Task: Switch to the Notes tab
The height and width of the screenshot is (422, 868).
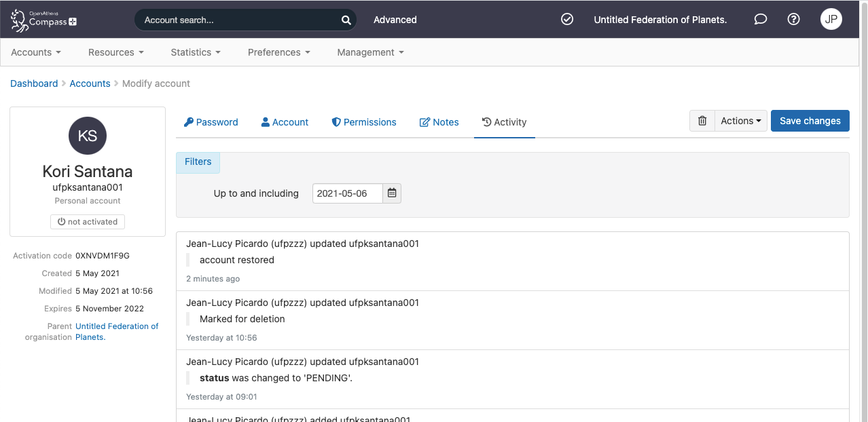Action: point(439,122)
